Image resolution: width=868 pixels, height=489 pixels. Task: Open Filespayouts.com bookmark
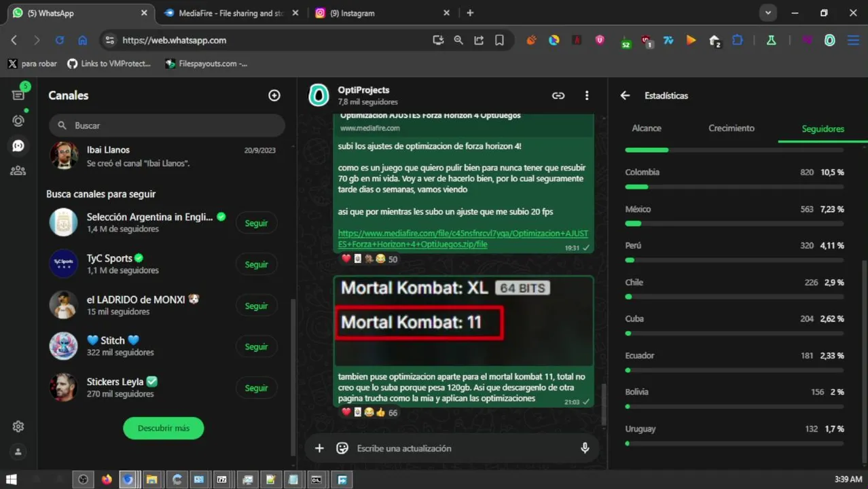pyautogui.click(x=206, y=63)
